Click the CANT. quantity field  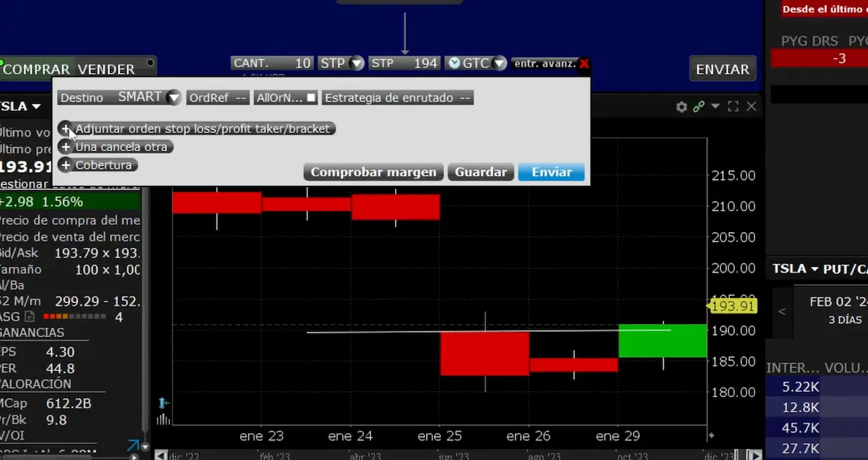point(272,64)
